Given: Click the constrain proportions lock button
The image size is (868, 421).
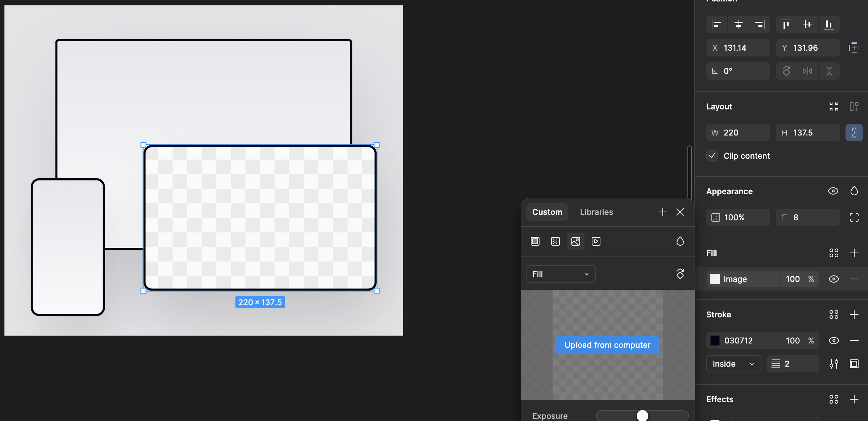Looking at the screenshot, I should 854,133.
